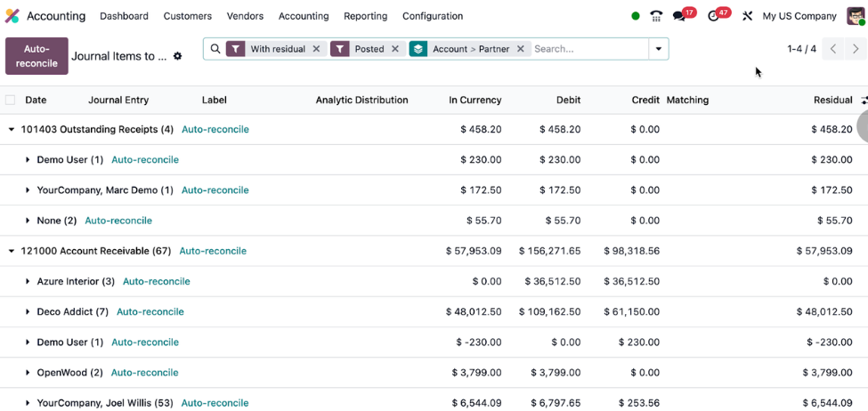Image resolution: width=868 pixels, height=411 pixels.
Task: Sort by the In Currency column header
Action: click(x=475, y=101)
